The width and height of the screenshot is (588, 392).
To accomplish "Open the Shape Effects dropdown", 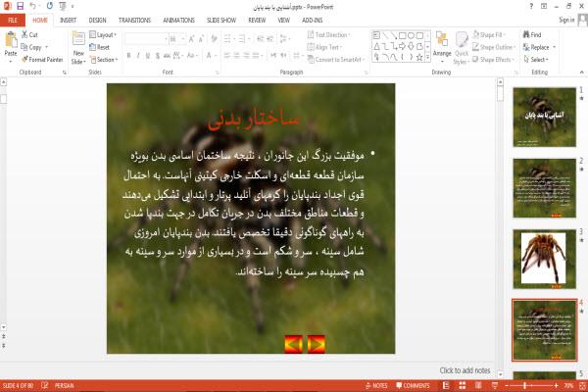I will click(494, 60).
